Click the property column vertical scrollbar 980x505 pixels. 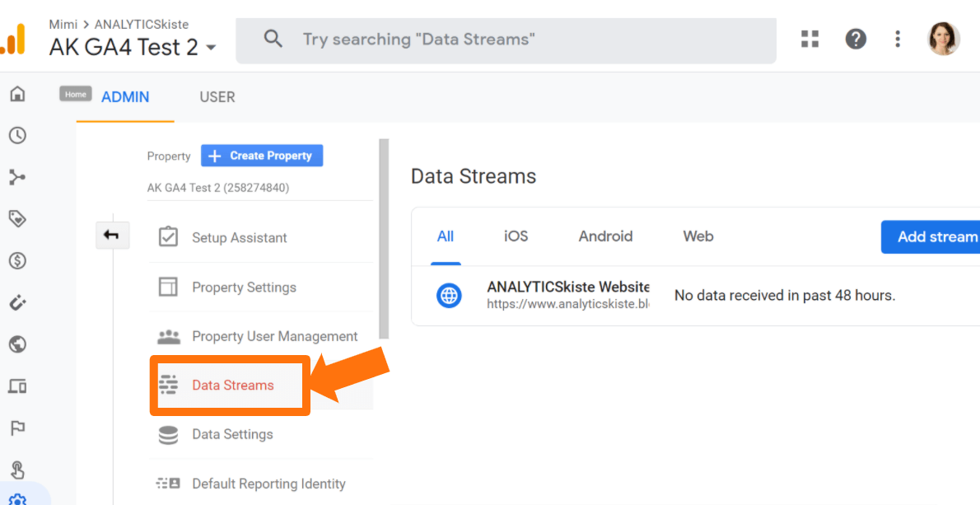pos(383,239)
